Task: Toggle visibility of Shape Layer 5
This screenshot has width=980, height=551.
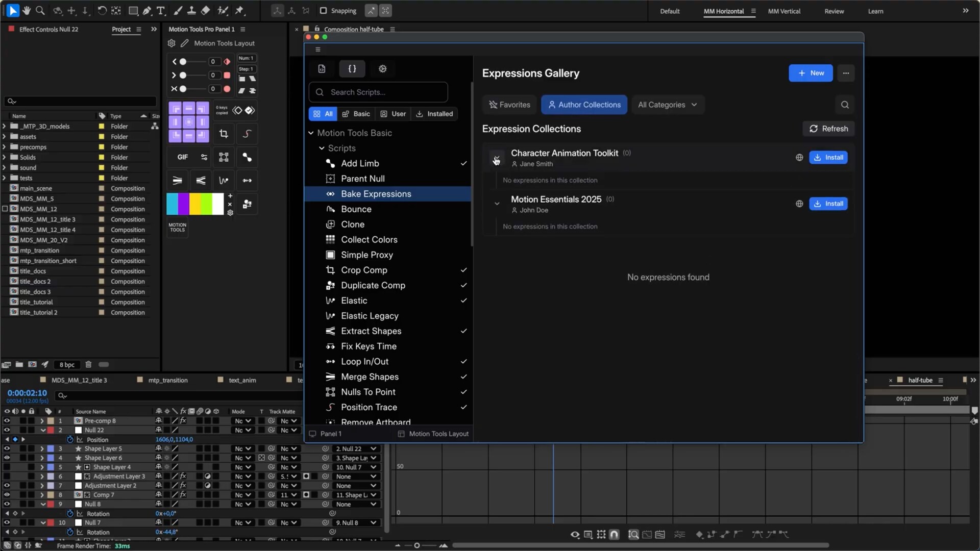Action: [x=7, y=448]
